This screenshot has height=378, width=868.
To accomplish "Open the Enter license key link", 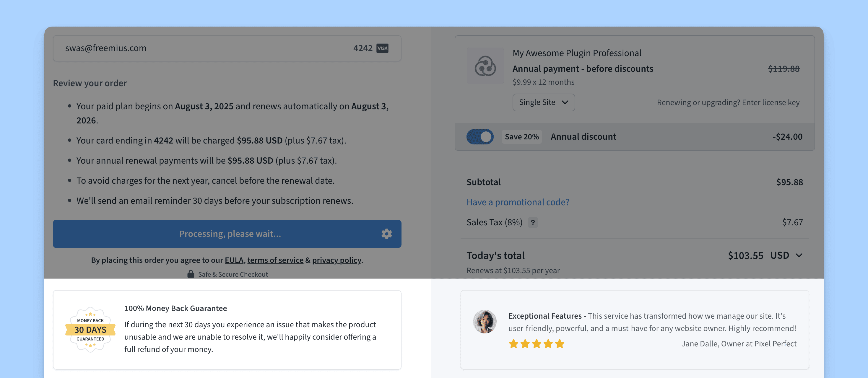I will (x=771, y=102).
